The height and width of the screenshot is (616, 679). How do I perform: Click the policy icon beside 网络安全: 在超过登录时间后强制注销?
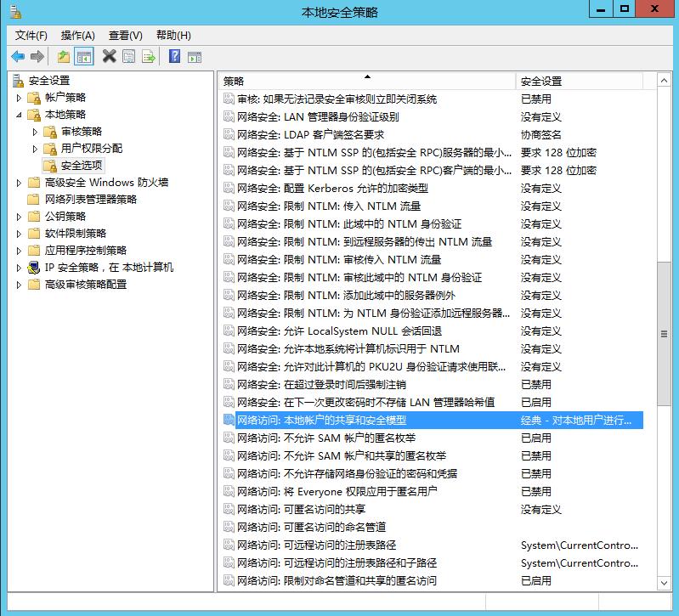tap(229, 384)
